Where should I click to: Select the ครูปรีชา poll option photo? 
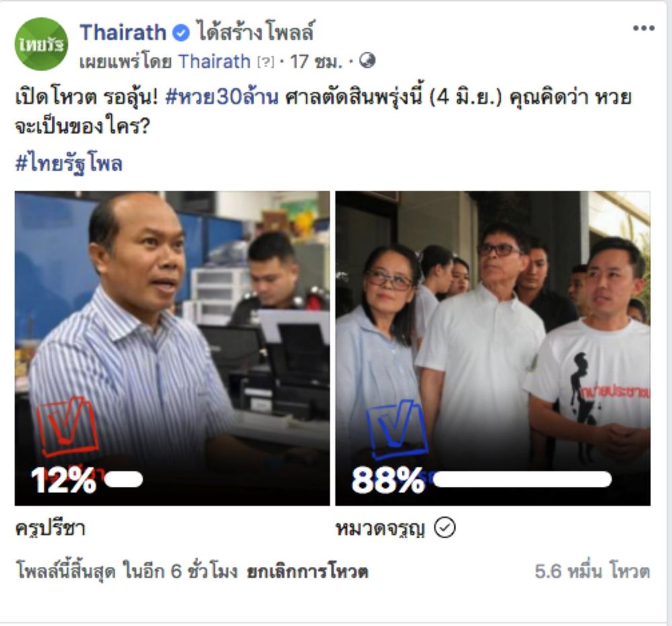click(172, 349)
